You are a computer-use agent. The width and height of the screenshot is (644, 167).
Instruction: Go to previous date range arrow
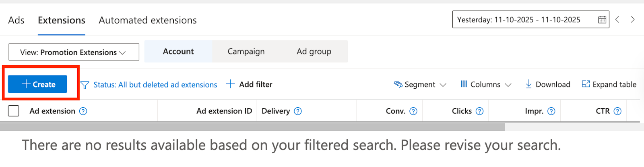pyautogui.click(x=617, y=19)
